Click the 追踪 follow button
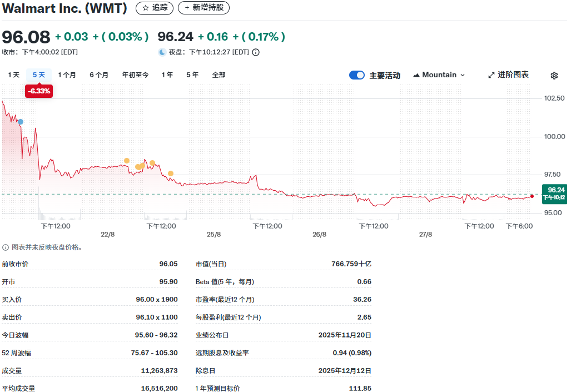 point(155,8)
